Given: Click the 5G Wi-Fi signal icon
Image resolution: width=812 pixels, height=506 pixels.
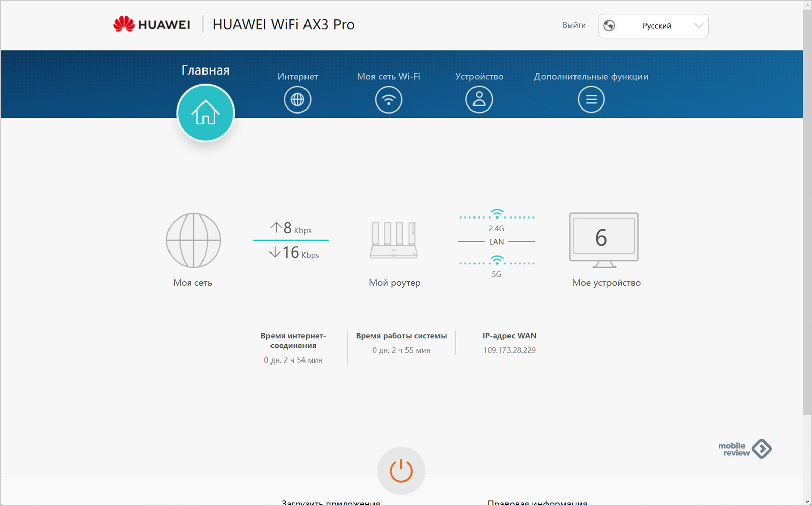Looking at the screenshot, I should click(497, 260).
